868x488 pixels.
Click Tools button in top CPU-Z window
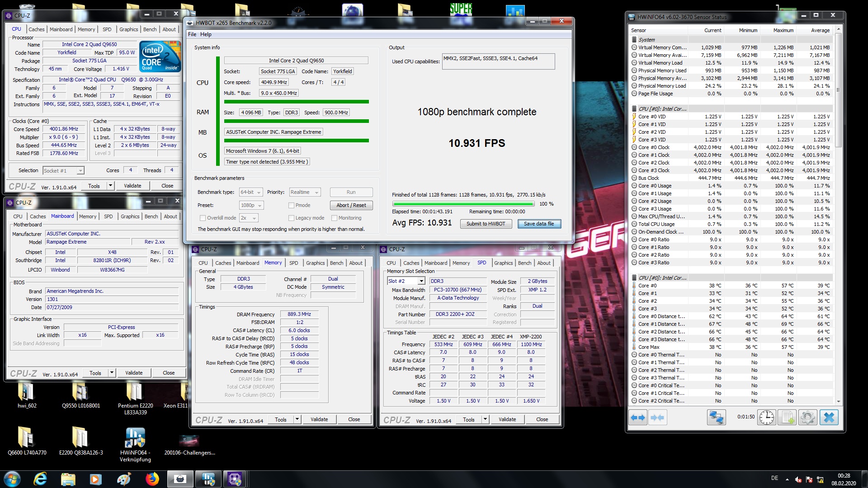pyautogui.click(x=94, y=186)
